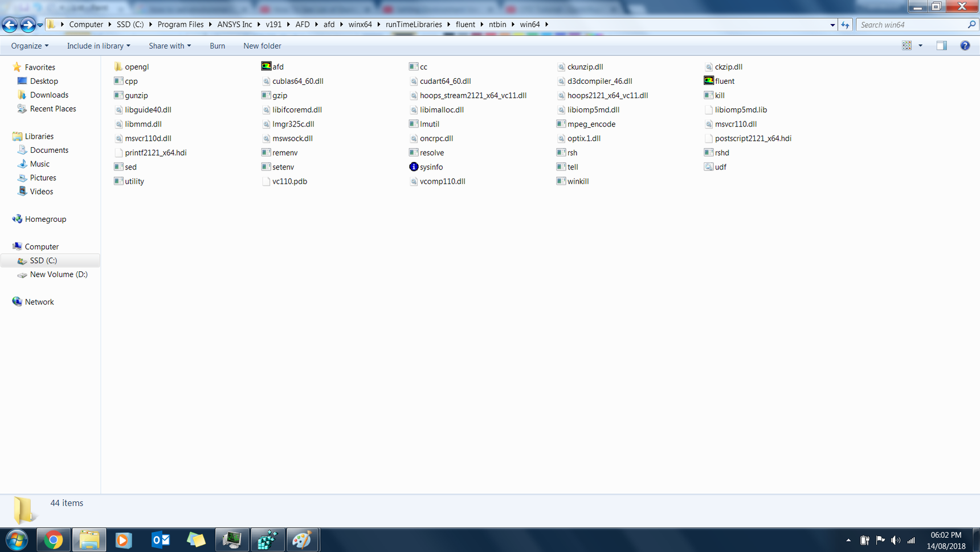Open Network in the navigation pane
980x552 pixels.
pyautogui.click(x=39, y=302)
